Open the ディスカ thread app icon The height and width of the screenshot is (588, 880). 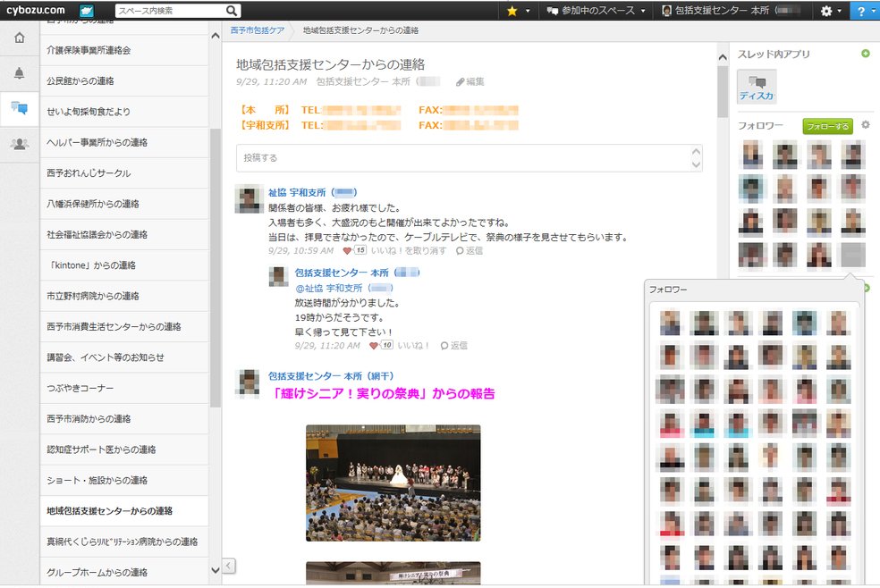(757, 86)
